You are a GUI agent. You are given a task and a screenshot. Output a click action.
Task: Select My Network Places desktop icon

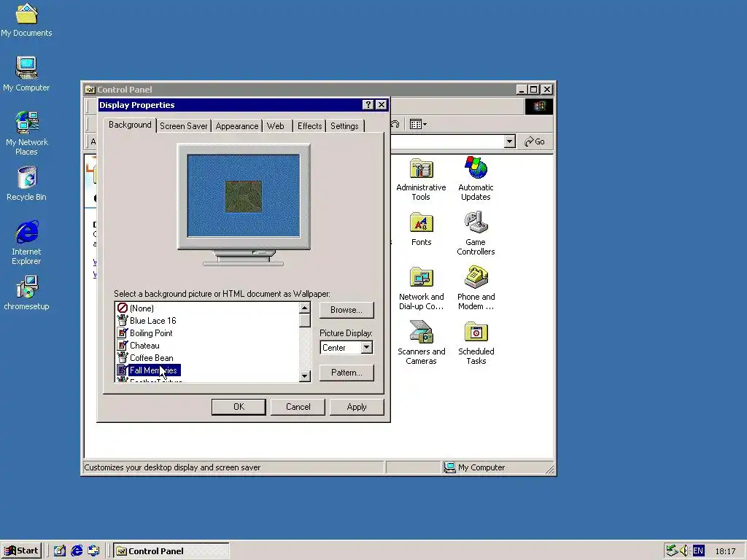tap(26, 133)
